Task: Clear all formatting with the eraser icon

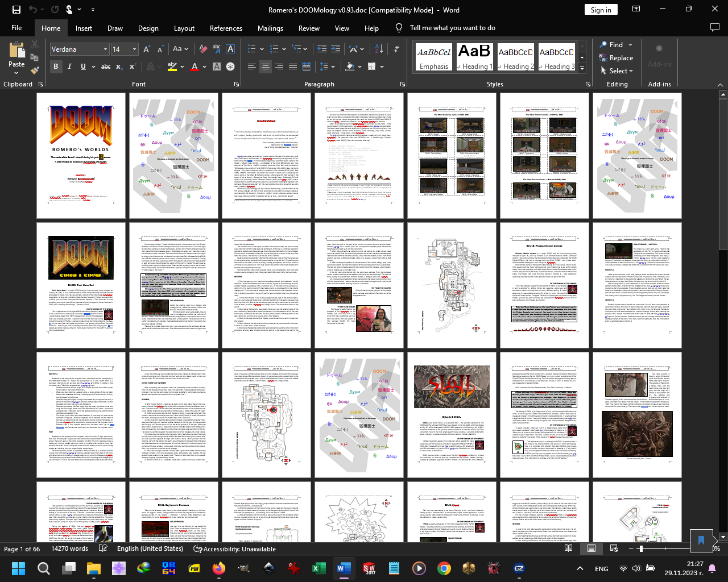Action: pos(203,49)
